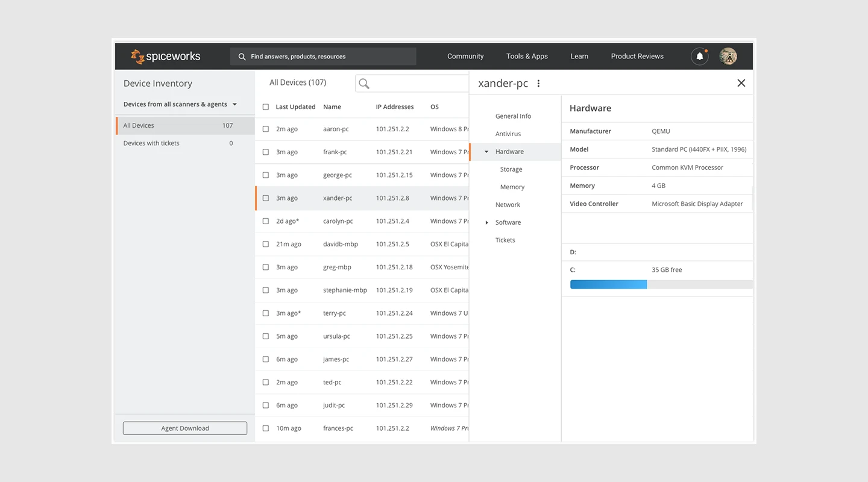Check the ted-pc row checkbox
The width and height of the screenshot is (868, 482).
(266, 382)
